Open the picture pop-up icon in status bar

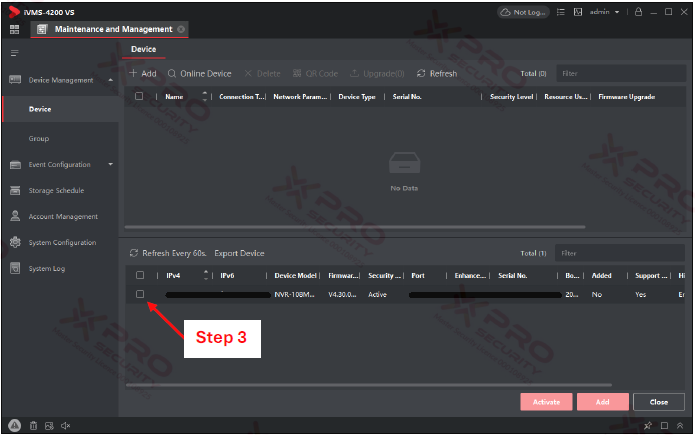point(49,426)
